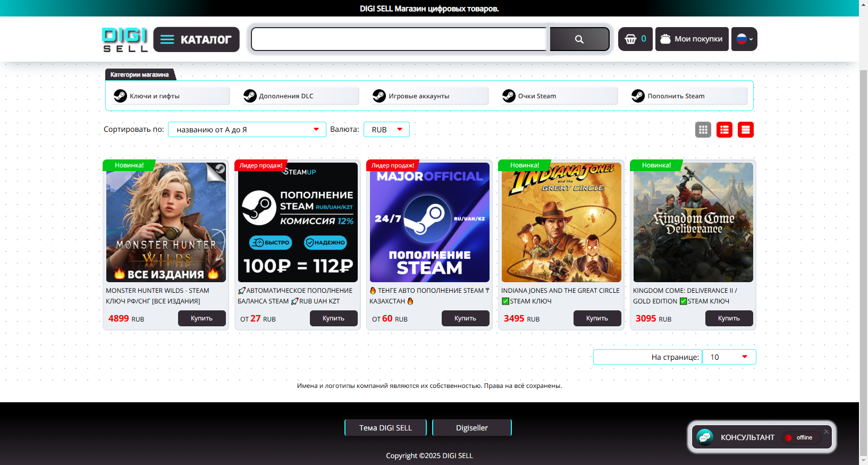Switch to wide rows view icon
Screen dimensions: 868x465
[746, 130]
